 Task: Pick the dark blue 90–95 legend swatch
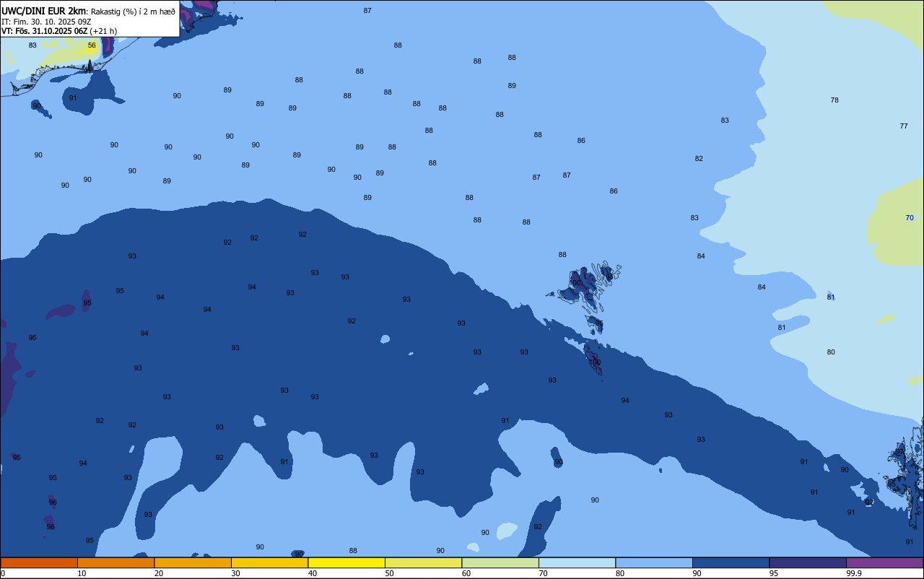731,562
